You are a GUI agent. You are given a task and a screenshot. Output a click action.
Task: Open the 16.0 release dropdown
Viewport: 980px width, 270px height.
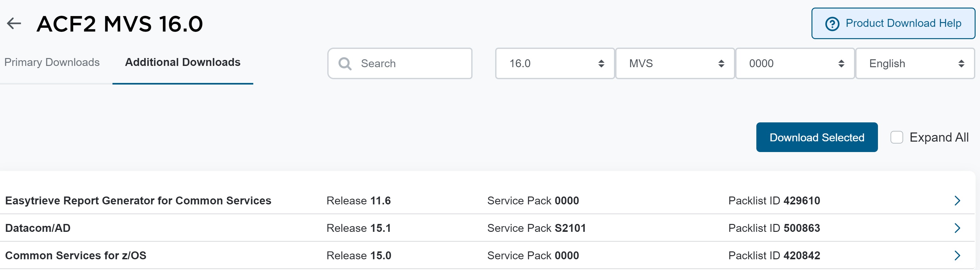[x=555, y=64]
